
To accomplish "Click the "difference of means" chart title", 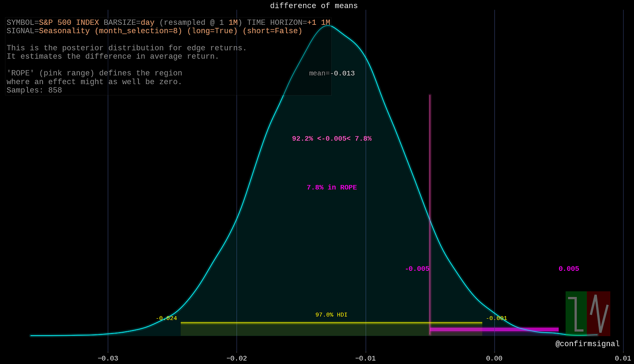I will pos(314,6).
